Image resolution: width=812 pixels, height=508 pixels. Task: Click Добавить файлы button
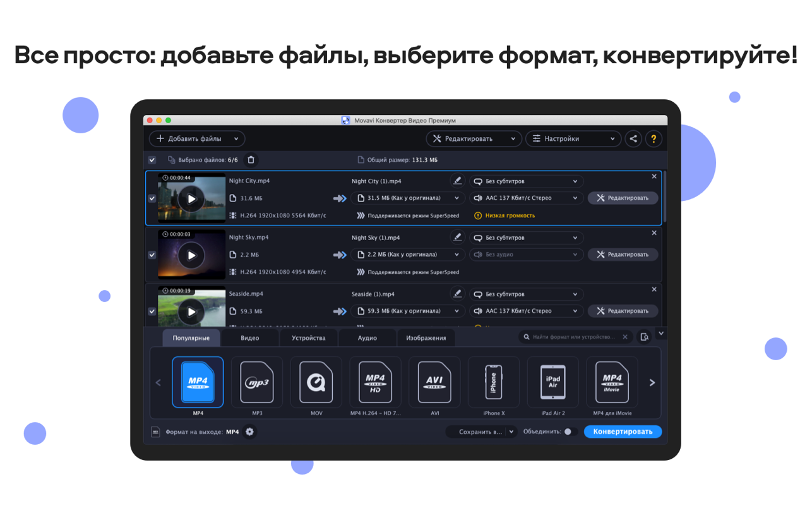tap(196, 139)
